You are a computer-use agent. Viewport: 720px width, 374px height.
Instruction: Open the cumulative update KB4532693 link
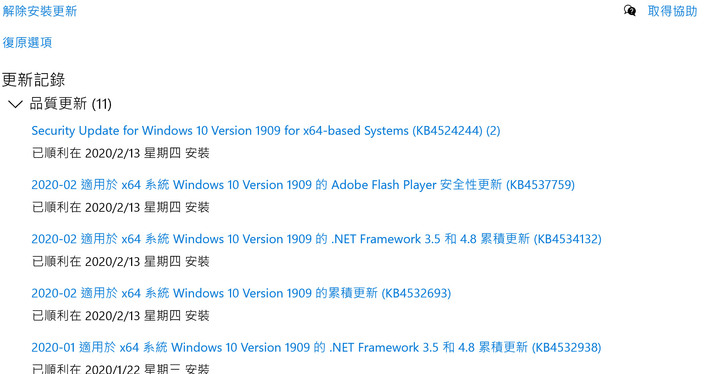coord(241,294)
